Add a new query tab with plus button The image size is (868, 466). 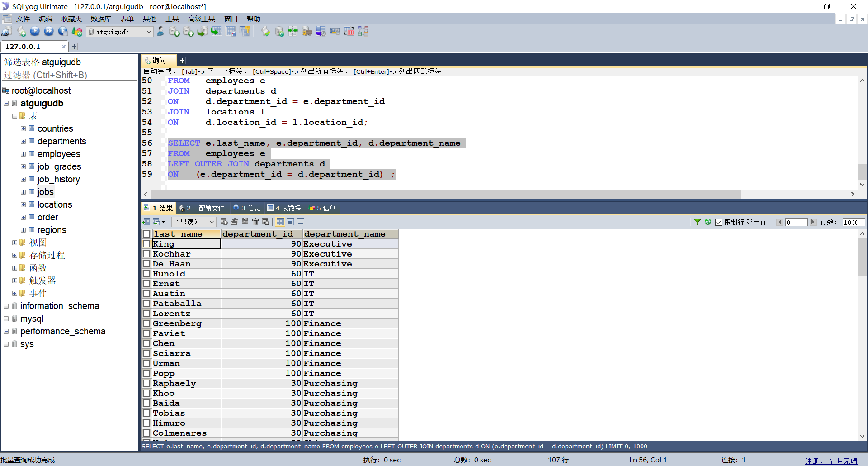pyautogui.click(x=182, y=61)
